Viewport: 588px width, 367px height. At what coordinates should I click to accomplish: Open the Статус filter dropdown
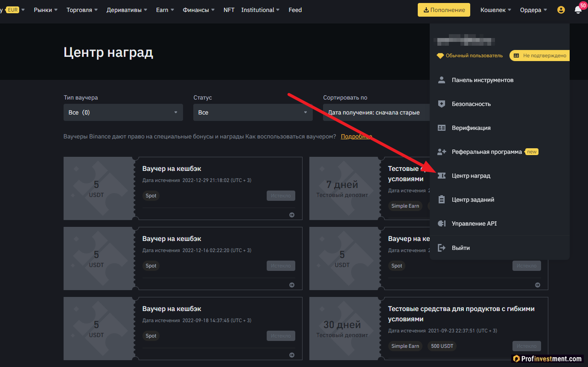pyautogui.click(x=253, y=112)
